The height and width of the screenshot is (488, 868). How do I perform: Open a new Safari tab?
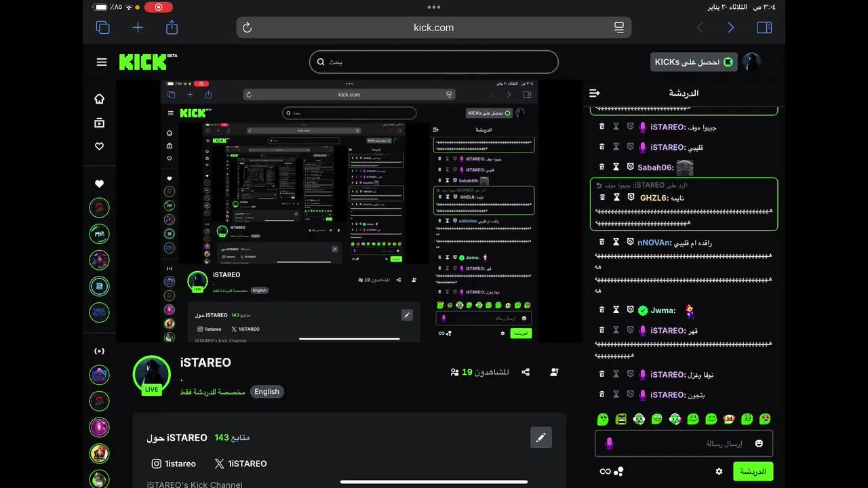click(138, 27)
